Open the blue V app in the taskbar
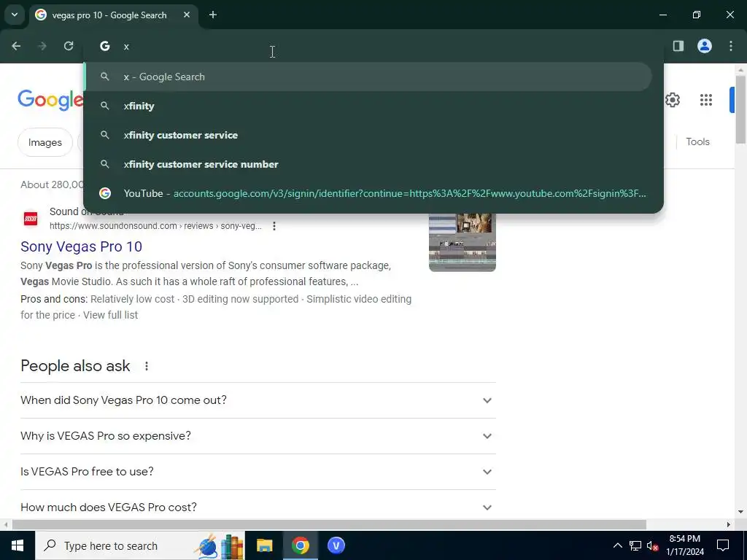Image resolution: width=747 pixels, height=560 pixels. [336, 545]
